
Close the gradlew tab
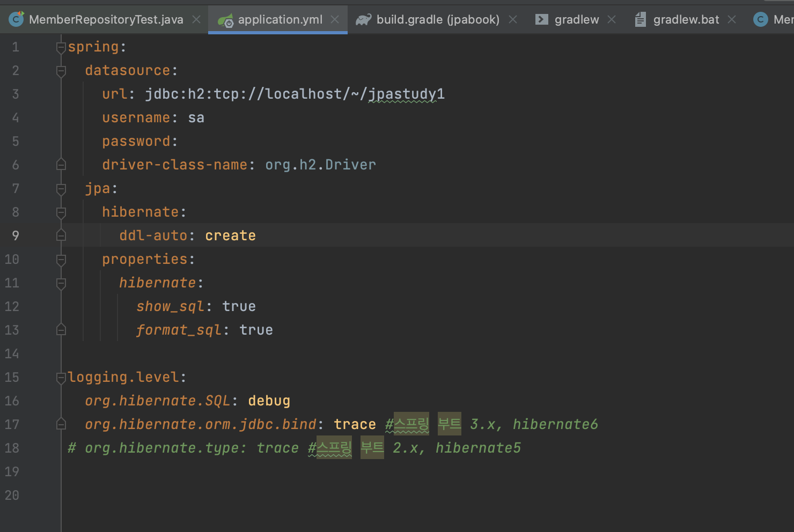tap(612, 20)
